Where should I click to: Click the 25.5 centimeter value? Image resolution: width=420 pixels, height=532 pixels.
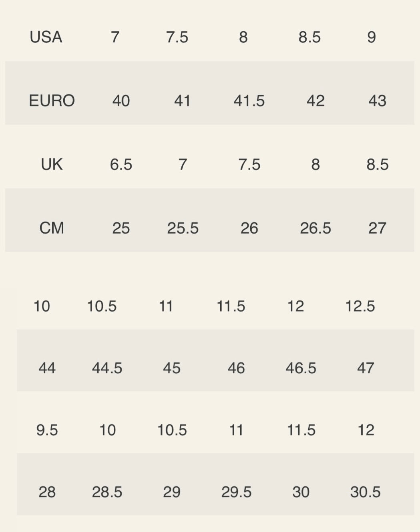[x=183, y=228]
